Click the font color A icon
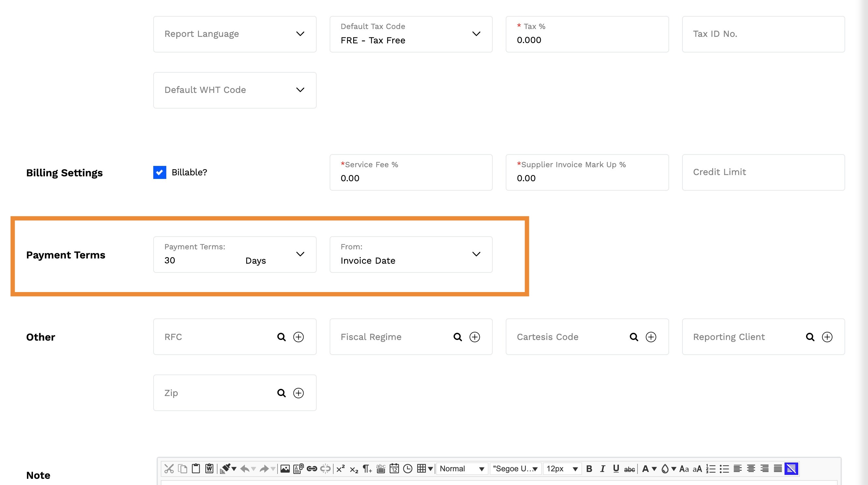 tap(645, 468)
